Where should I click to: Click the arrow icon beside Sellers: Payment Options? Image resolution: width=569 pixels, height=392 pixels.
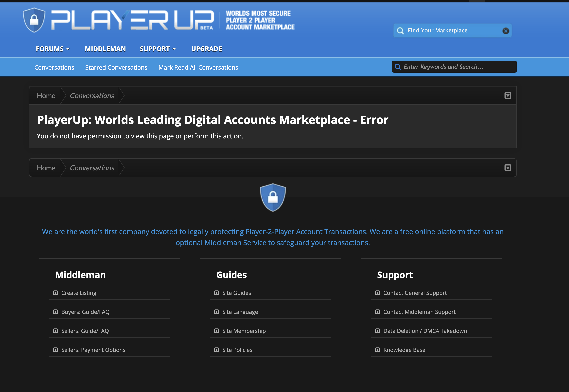pyautogui.click(x=56, y=350)
